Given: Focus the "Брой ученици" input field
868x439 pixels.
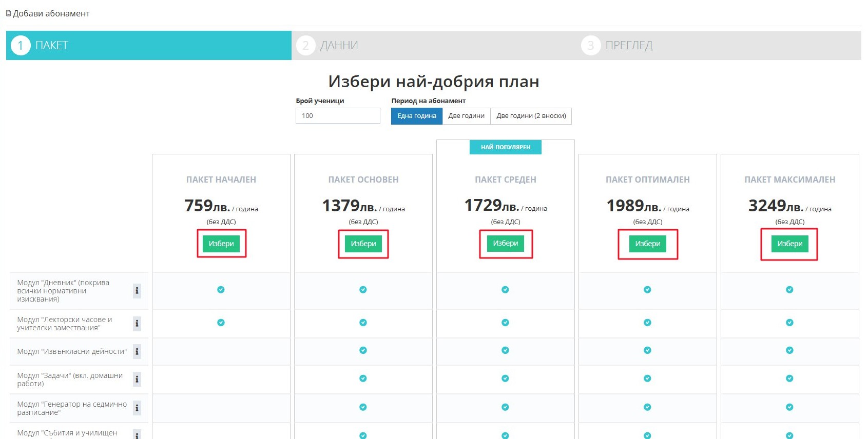Looking at the screenshot, I should 338,116.
